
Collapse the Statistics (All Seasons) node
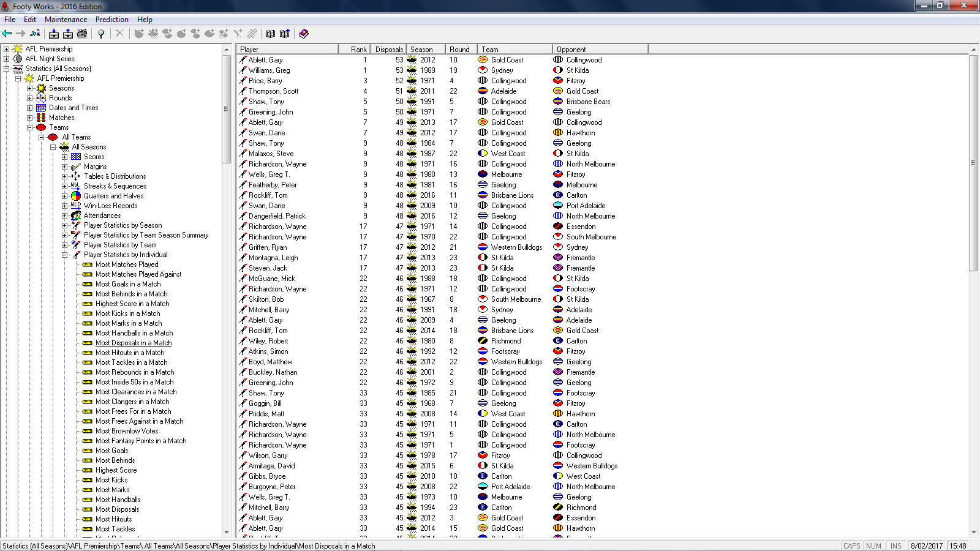click(6, 69)
